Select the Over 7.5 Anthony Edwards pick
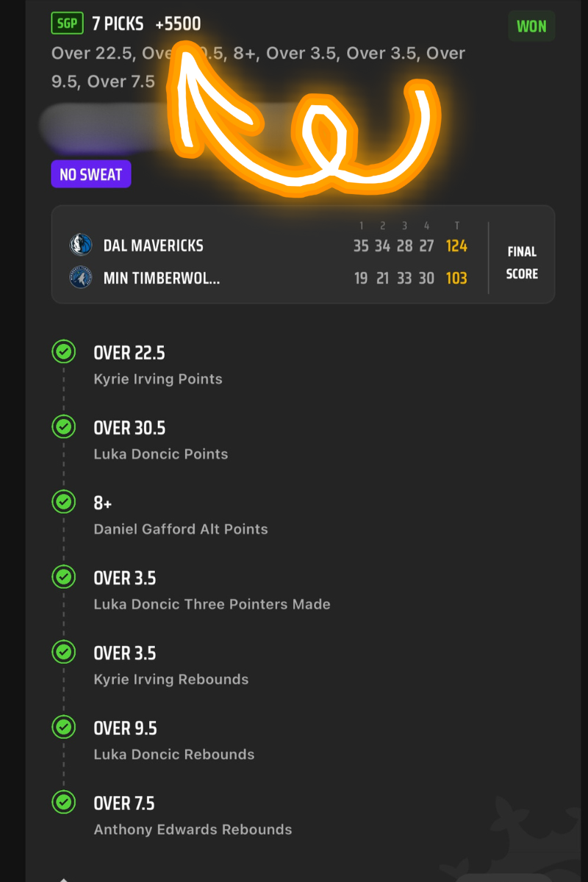Viewport: 588px width, 882px height. click(193, 816)
